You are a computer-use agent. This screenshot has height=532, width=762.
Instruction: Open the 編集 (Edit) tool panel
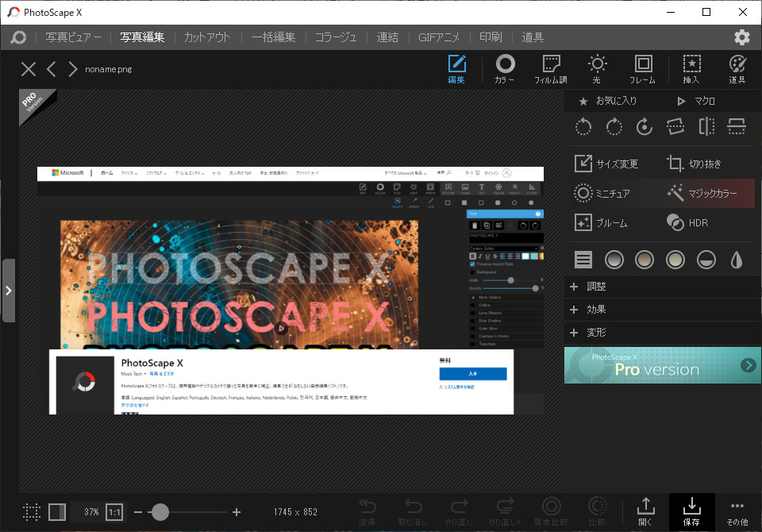pyautogui.click(x=456, y=69)
